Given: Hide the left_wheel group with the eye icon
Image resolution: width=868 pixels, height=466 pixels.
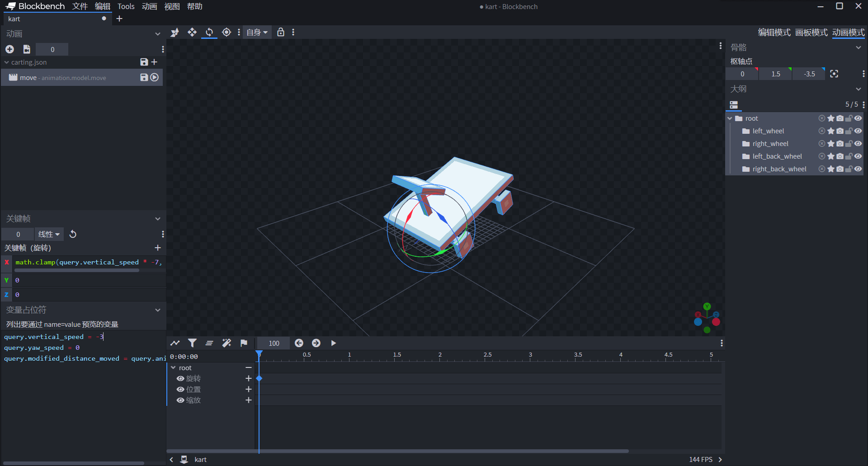Looking at the screenshot, I should (x=858, y=131).
